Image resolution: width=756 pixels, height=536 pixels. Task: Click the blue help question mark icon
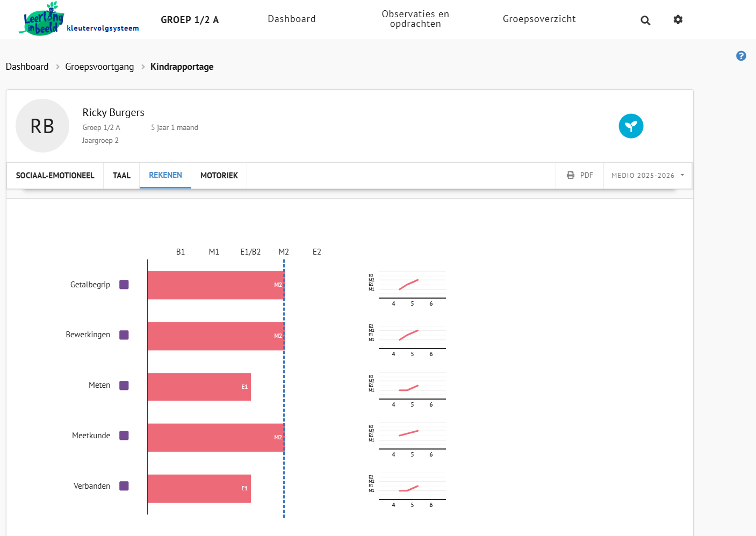point(741,56)
